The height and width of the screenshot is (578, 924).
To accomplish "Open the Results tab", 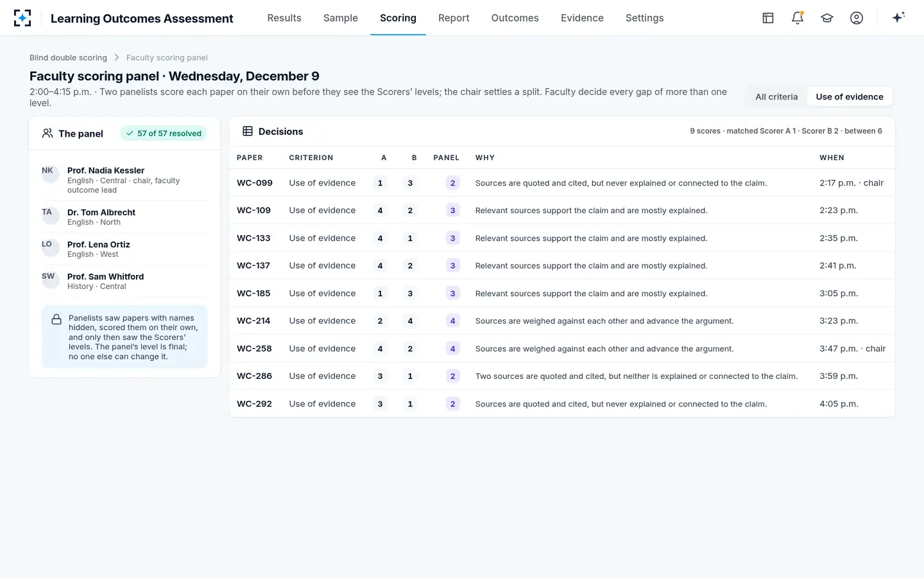I will pyautogui.click(x=284, y=18).
